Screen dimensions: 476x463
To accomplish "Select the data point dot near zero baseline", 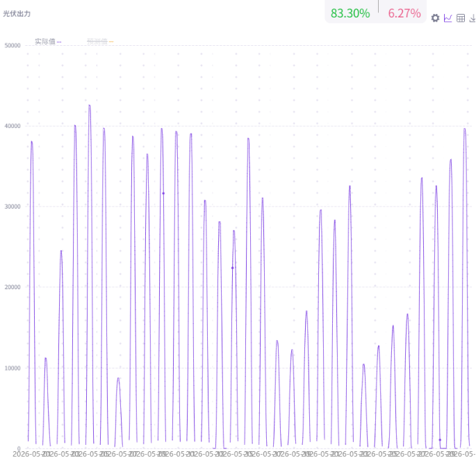I will [x=440, y=439].
